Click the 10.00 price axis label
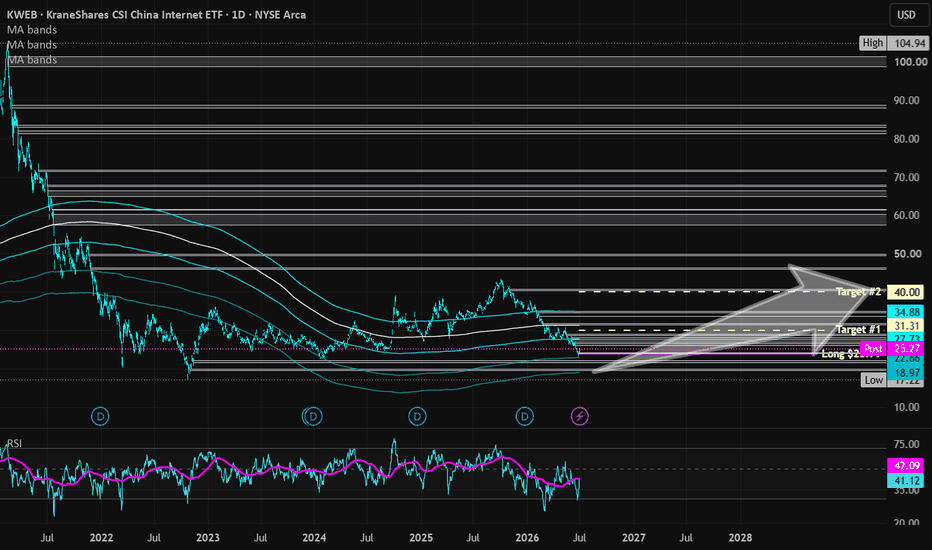932x550 pixels. tap(906, 407)
